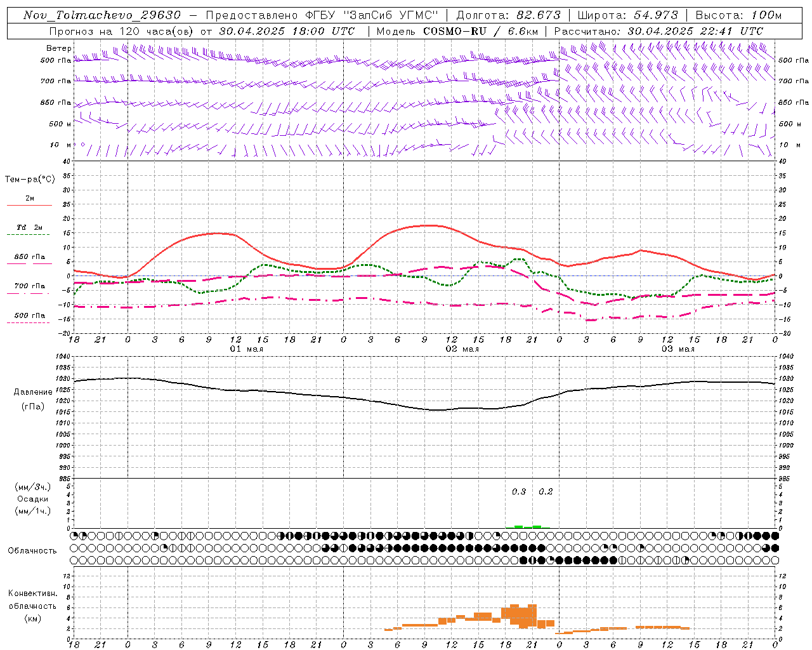Click the (км) convective cloud unit label
Screen dimensions: 812x650
[x=33, y=618]
